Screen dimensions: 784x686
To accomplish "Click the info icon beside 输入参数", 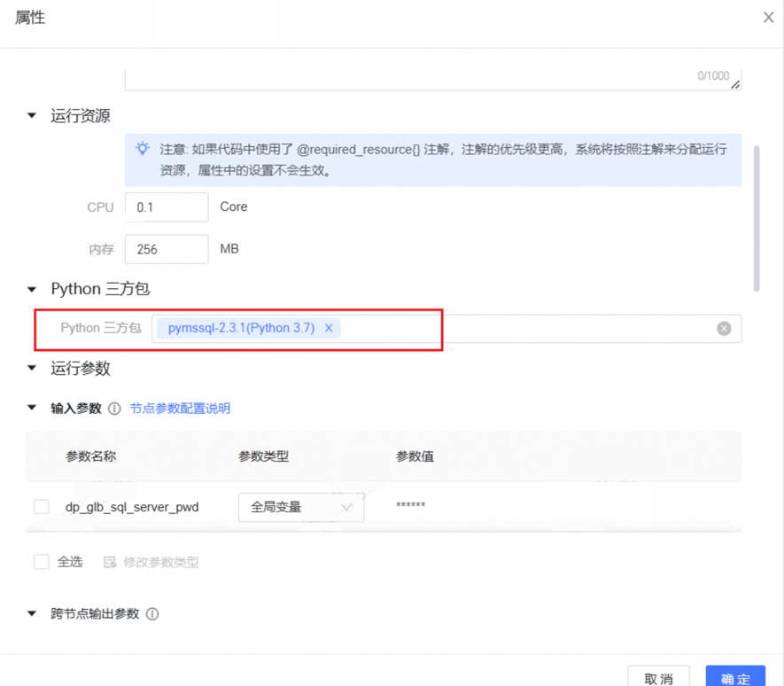I will click(x=114, y=409).
